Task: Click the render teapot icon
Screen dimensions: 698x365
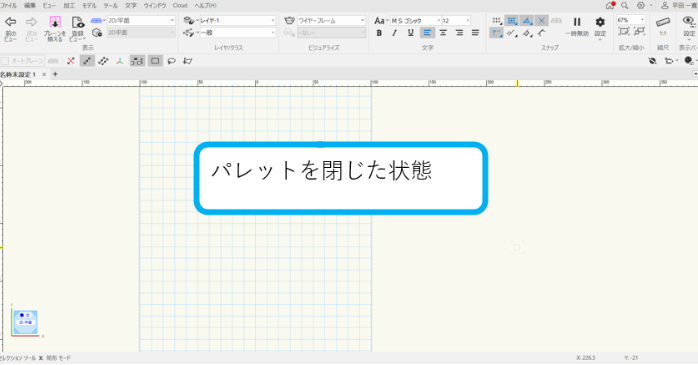Action: pyautogui.click(x=289, y=20)
